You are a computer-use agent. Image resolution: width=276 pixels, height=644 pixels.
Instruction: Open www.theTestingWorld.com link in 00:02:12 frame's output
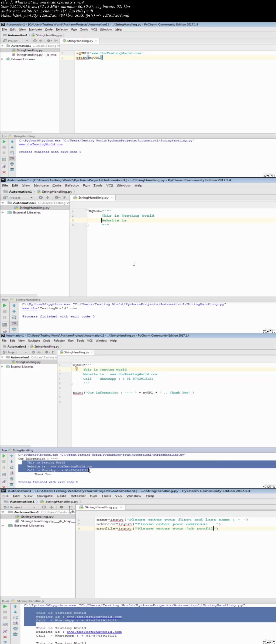point(41,144)
